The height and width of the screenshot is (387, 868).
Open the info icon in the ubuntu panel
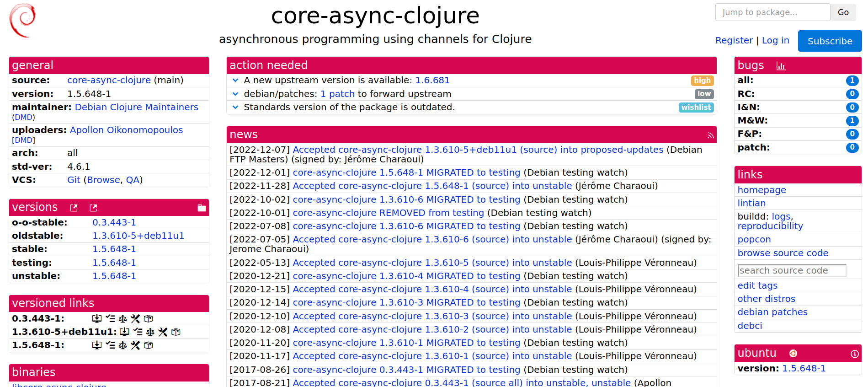(854, 354)
